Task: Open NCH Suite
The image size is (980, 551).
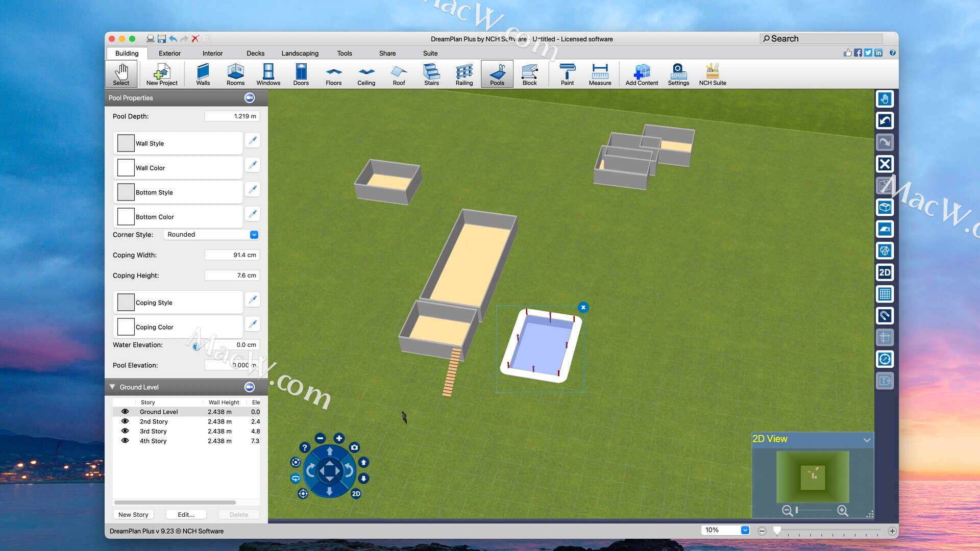Action: pos(713,74)
